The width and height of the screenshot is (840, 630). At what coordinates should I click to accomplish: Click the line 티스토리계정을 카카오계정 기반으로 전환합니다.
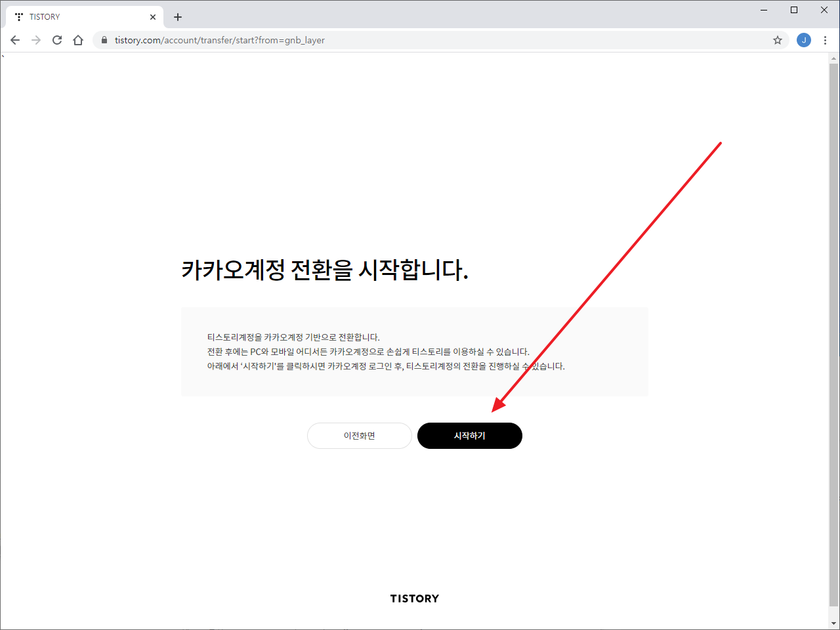point(293,337)
